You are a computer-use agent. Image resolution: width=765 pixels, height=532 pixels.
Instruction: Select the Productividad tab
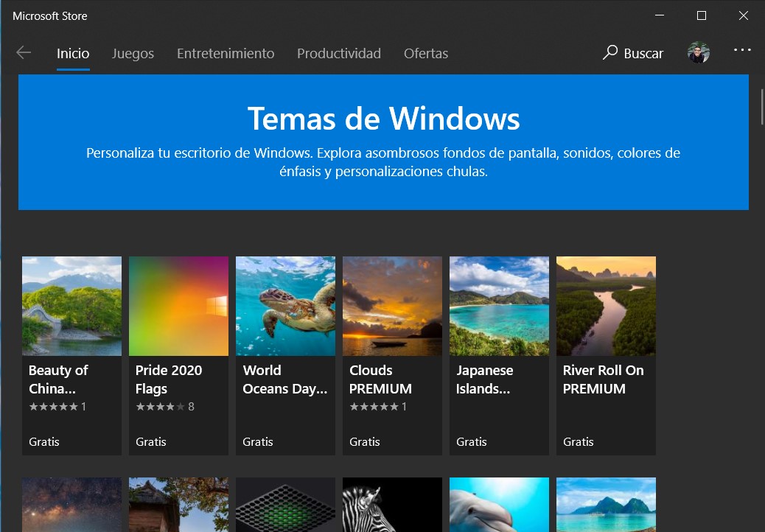coord(339,53)
